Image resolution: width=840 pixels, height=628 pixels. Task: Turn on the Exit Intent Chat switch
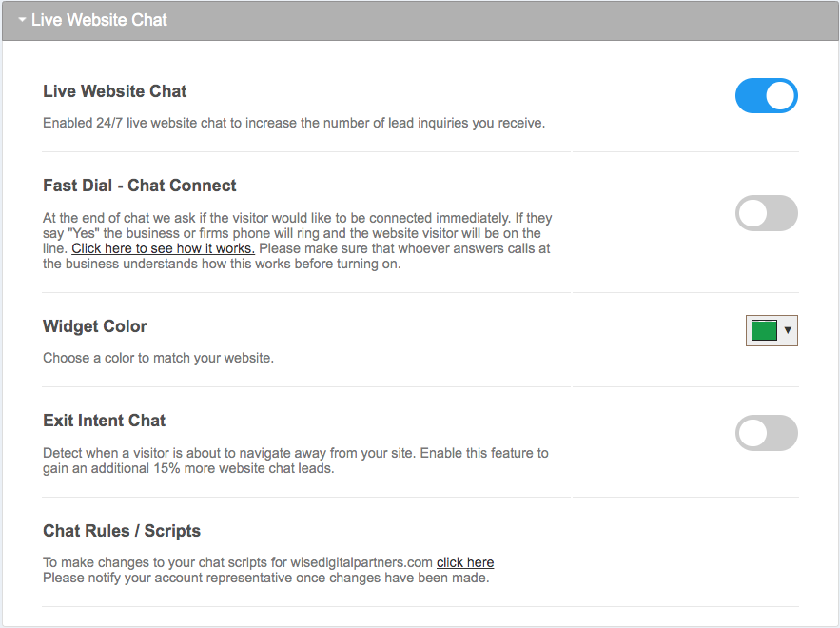click(766, 433)
